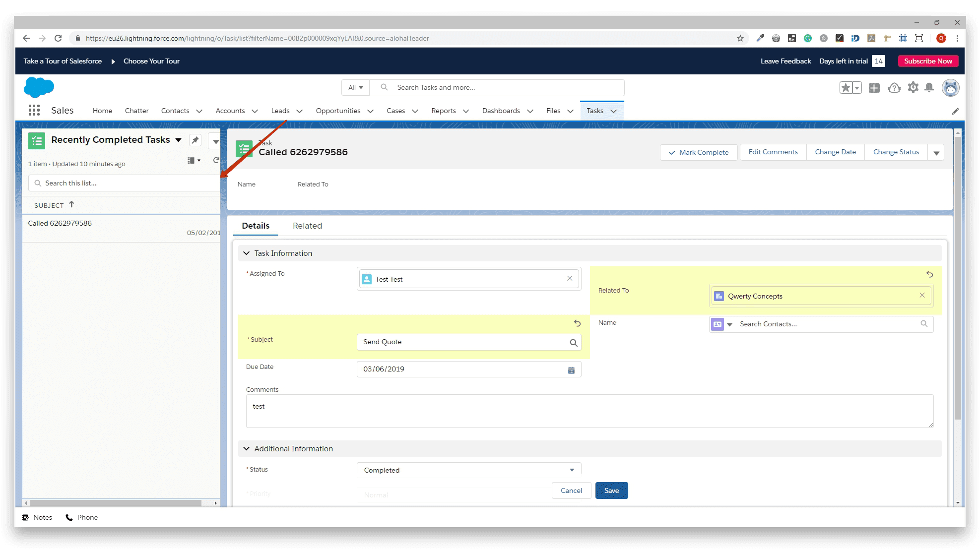The height and width of the screenshot is (549, 980).
Task: Click Subscribe Now
Action: point(928,61)
